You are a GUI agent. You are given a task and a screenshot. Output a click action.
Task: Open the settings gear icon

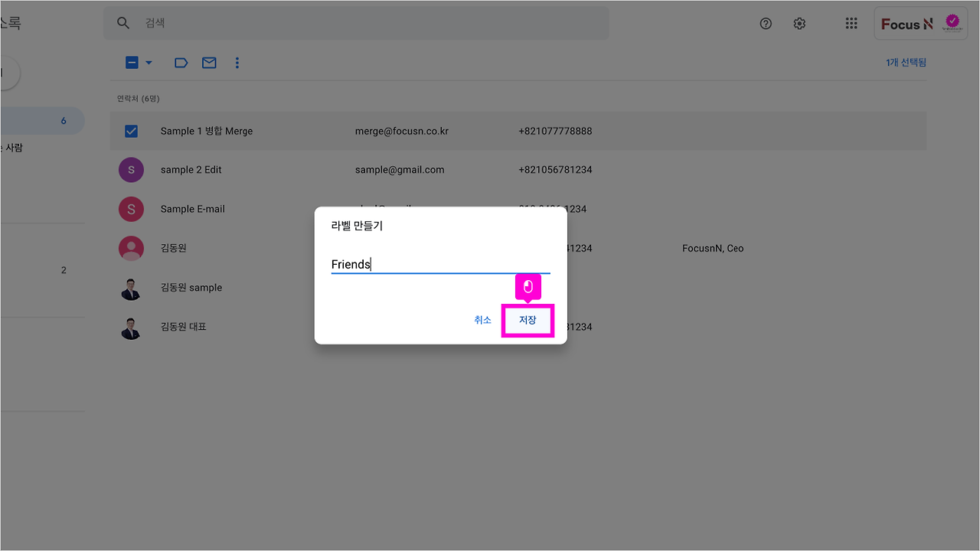pyautogui.click(x=799, y=23)
